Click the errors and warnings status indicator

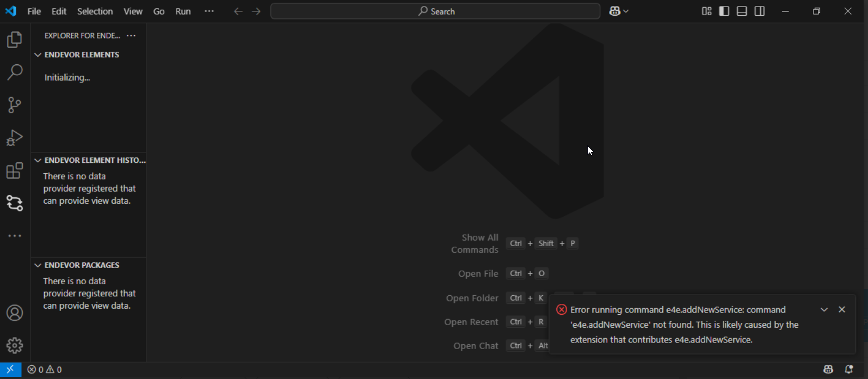pos(45,370)
